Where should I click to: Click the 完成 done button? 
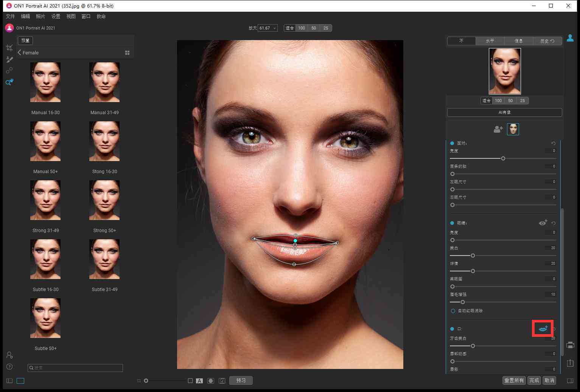(534, 381)
